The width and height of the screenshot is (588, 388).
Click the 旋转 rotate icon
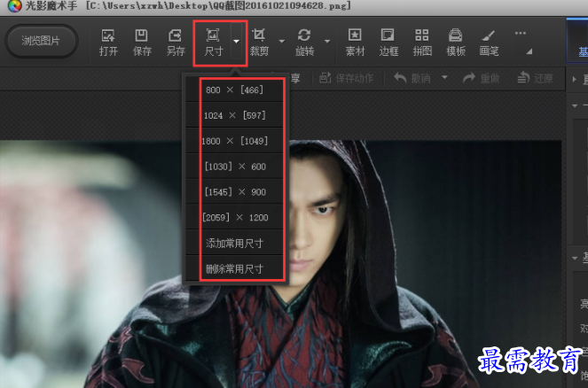pyautogui.click(x=304, y=43)
